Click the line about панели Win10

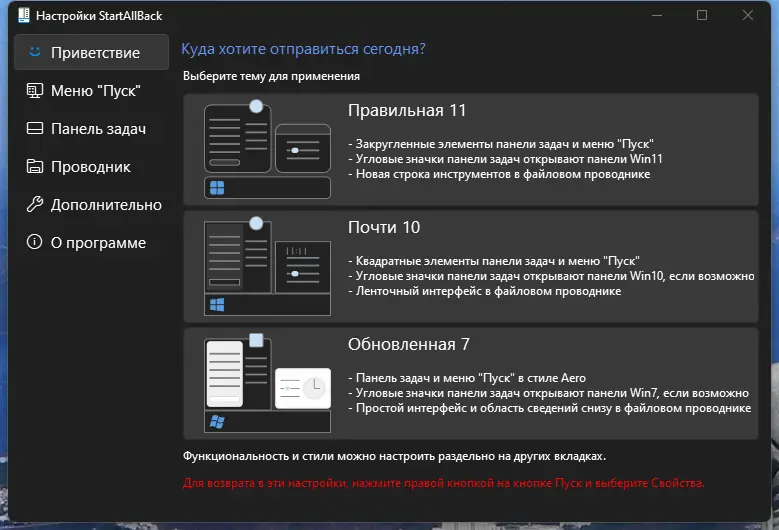(x=551, y=276)
